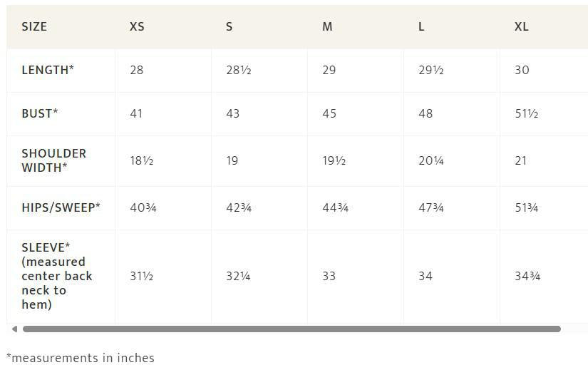This screenshot has height=370, width=588.
Task: Click the M hips/sweep value 44¾
Action: [x=335, y=207]
